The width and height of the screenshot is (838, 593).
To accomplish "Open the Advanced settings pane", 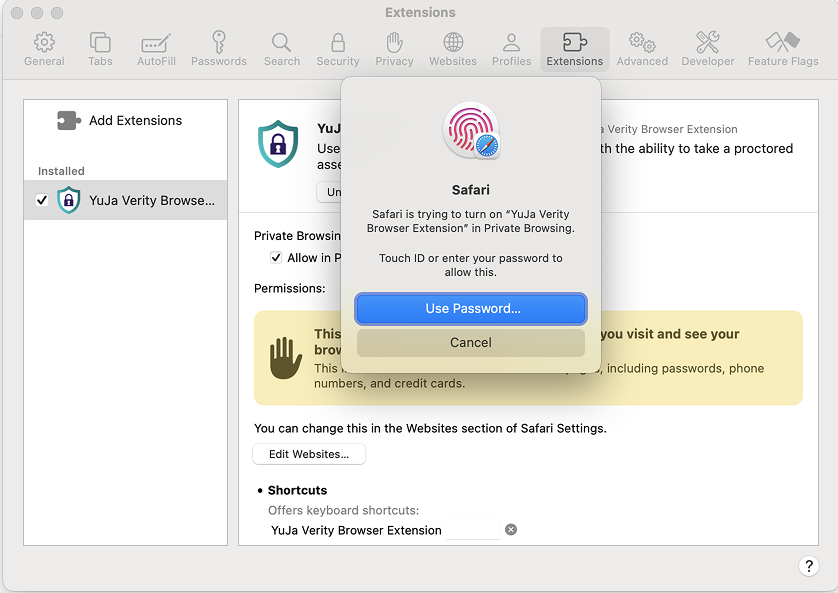I will point(642,49).
